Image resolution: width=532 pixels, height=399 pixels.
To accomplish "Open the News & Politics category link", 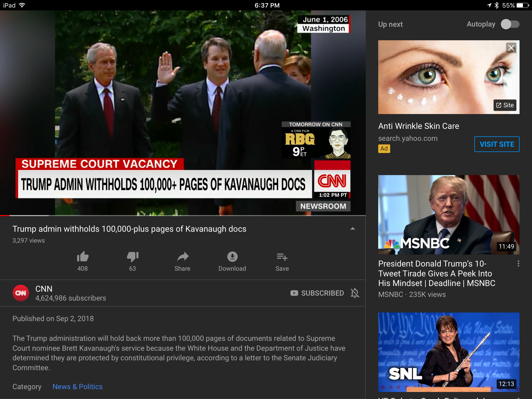I will point(77,387).
